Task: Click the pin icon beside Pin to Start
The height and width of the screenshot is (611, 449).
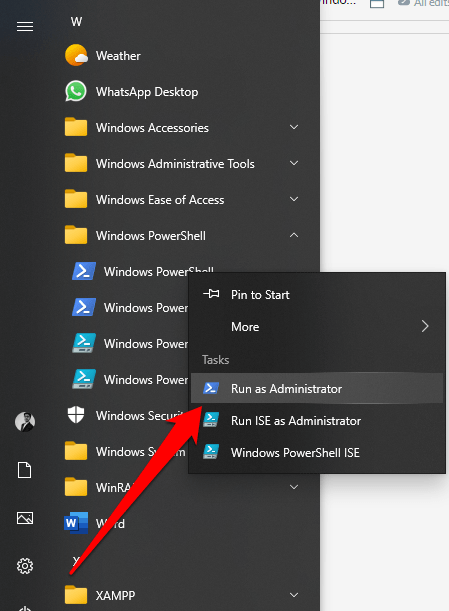Action: (x=211, y=294)
